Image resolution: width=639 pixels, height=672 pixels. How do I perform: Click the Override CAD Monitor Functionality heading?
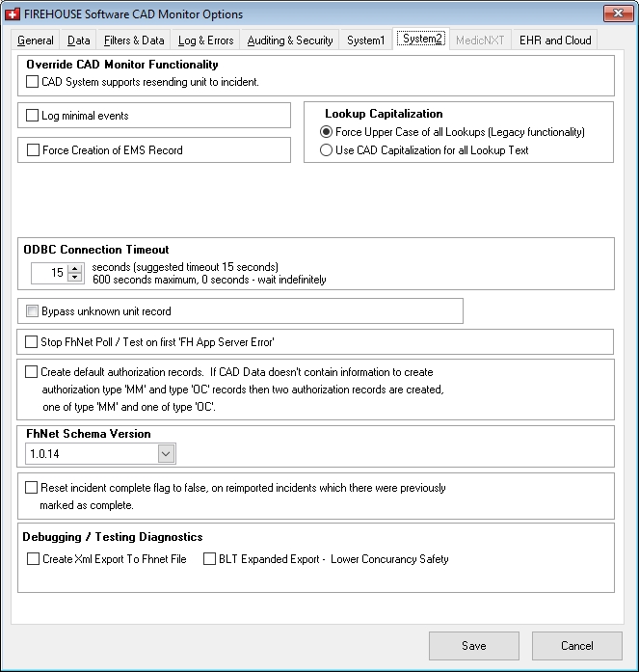pyautogui.click(x=122, y=65)
